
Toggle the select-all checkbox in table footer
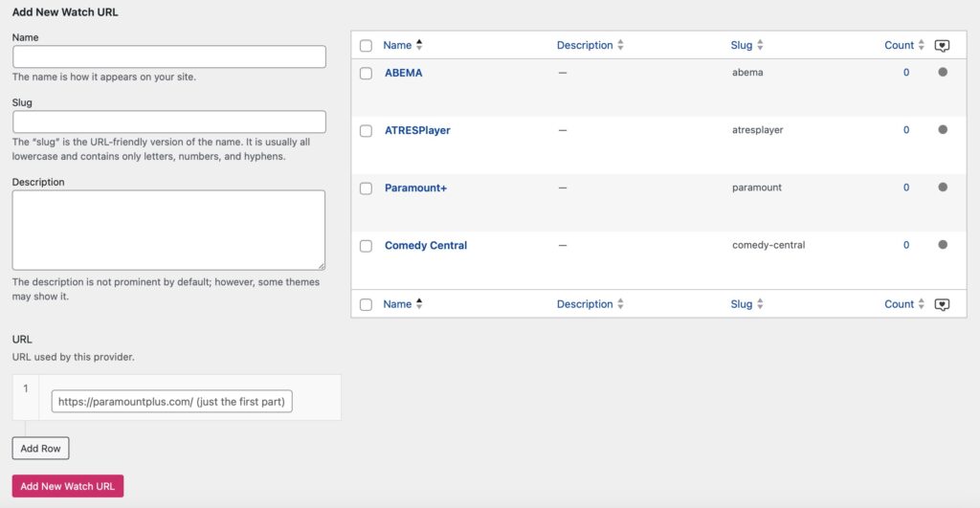click(x=367, y=304)
